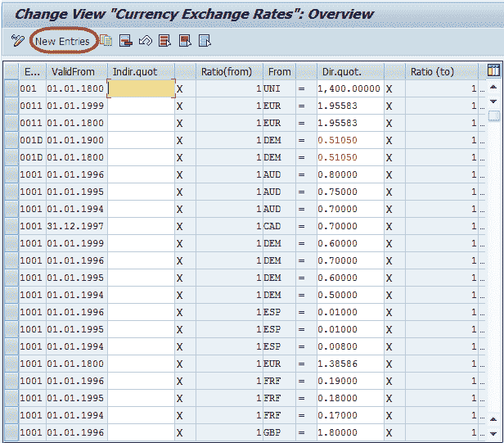Viewport: 504px width, 443px height.
Task: Click the Undo Change arrow icon
Action: (x=146, y=41)
